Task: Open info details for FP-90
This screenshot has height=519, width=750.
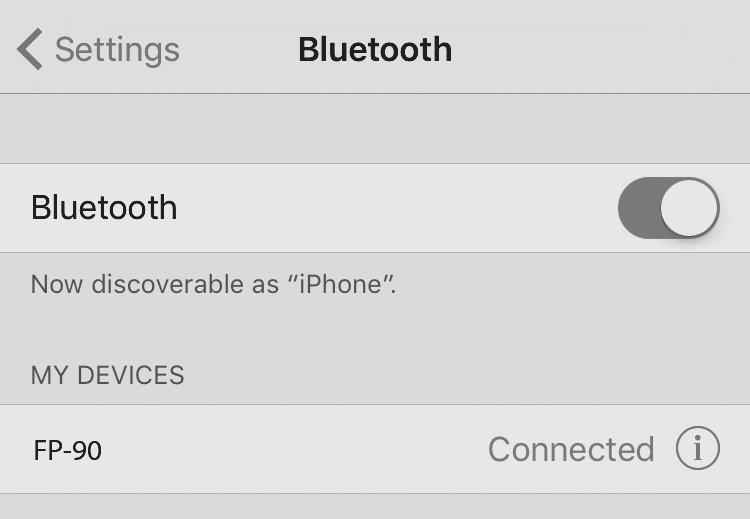Action: [x=697, y=448]
